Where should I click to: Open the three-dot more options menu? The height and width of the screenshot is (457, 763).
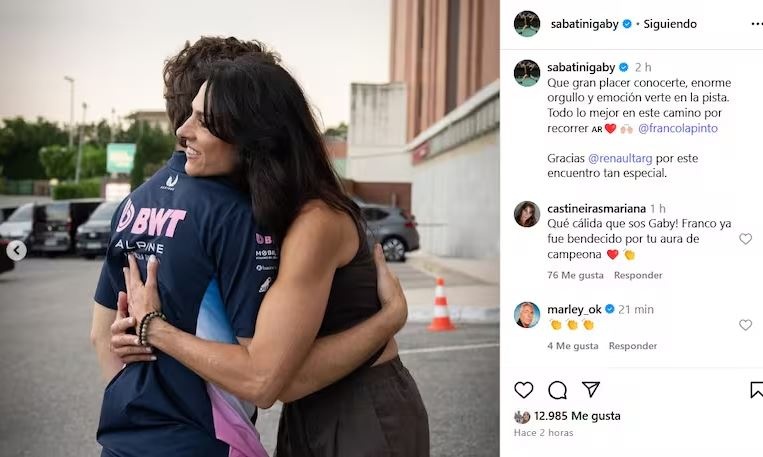click(757, 24)
